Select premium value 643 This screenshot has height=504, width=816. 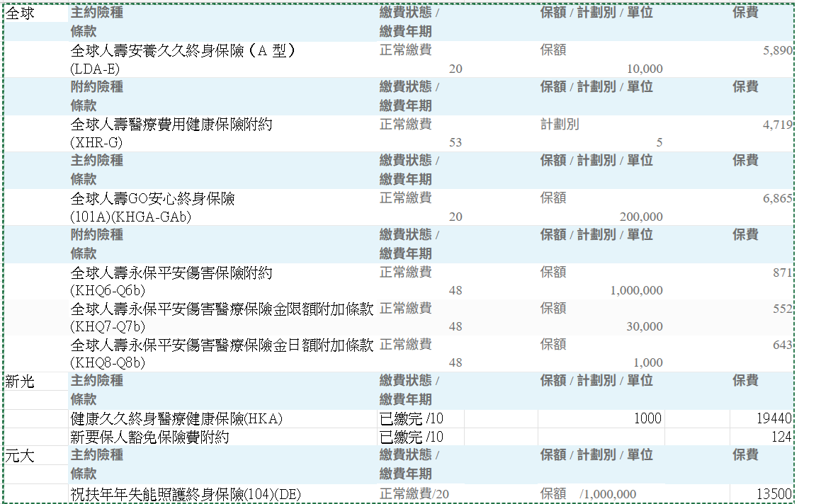pyautogui.click(x=783, y=345)
